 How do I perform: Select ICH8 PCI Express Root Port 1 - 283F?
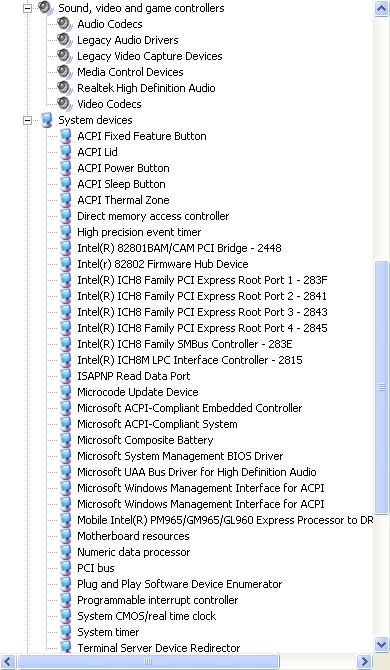pos(202,280)
